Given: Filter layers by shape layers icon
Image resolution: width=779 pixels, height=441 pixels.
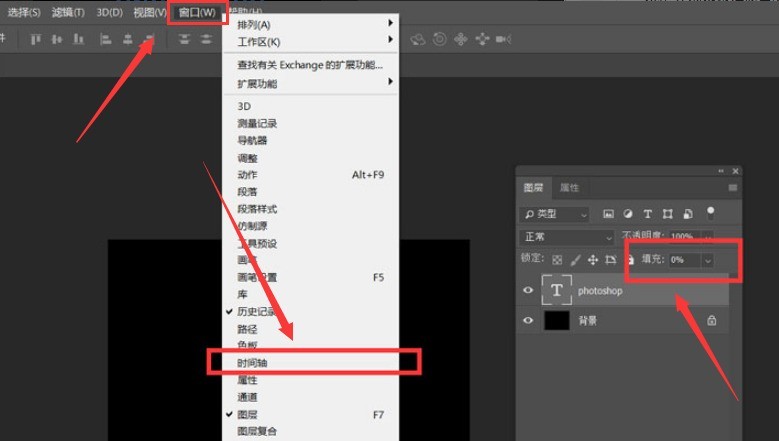Looking at the screenshot, I should [668, 214].
